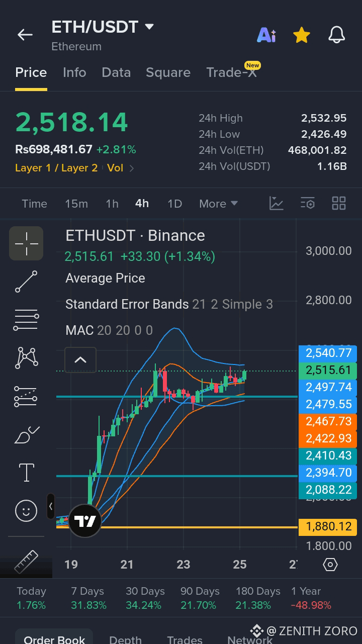Switch to the Data tab
The image size is (362, 644).
click(116, 72)
